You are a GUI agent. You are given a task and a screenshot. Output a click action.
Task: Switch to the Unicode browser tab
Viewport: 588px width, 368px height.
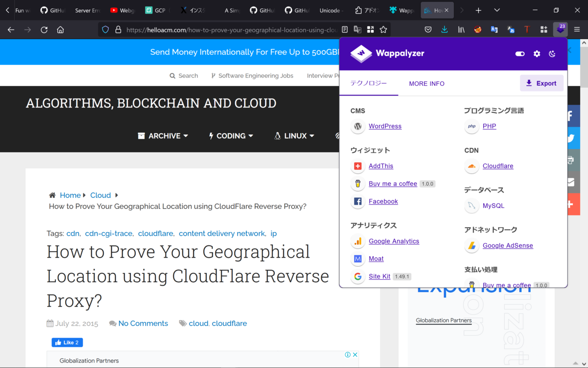click(x=332, y=10)
